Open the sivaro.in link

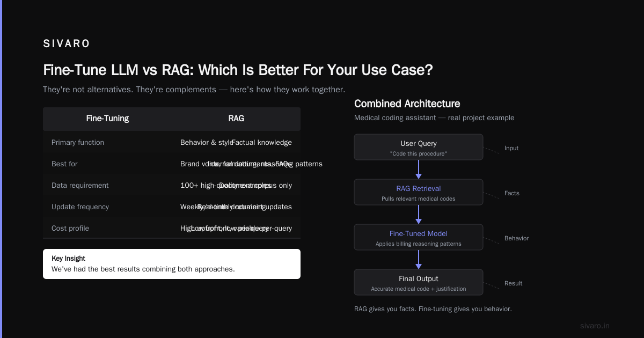595,326
